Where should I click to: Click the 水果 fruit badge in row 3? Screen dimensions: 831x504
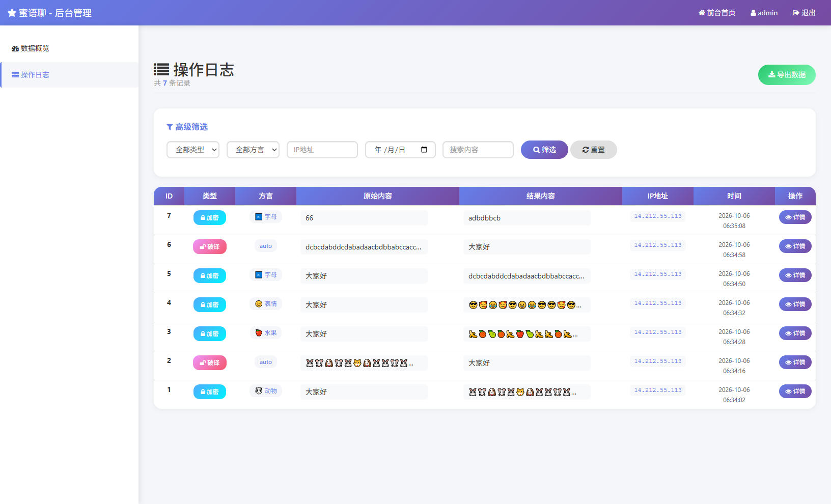pyautogui.click(x=266, y=333)
